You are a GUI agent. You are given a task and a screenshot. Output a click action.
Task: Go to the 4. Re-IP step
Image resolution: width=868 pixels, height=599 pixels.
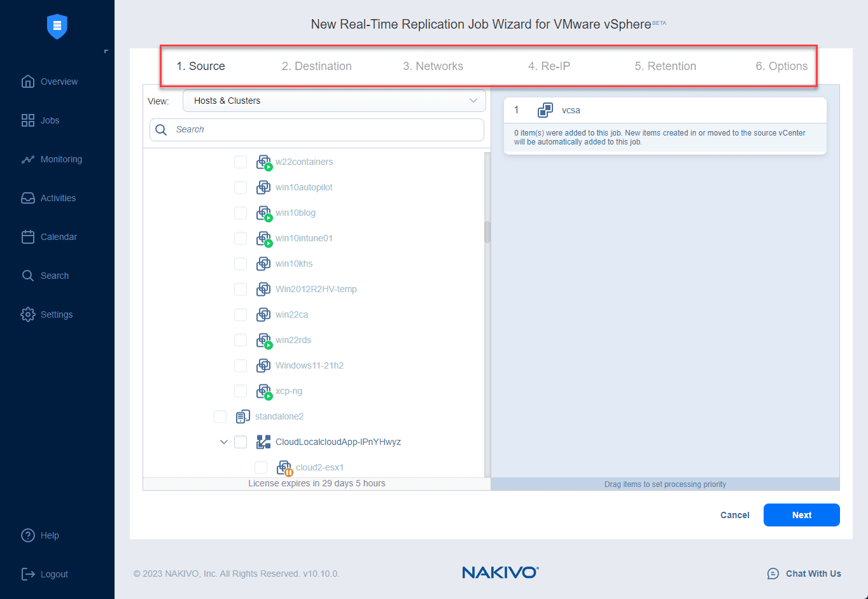click(x=549, y=66)
